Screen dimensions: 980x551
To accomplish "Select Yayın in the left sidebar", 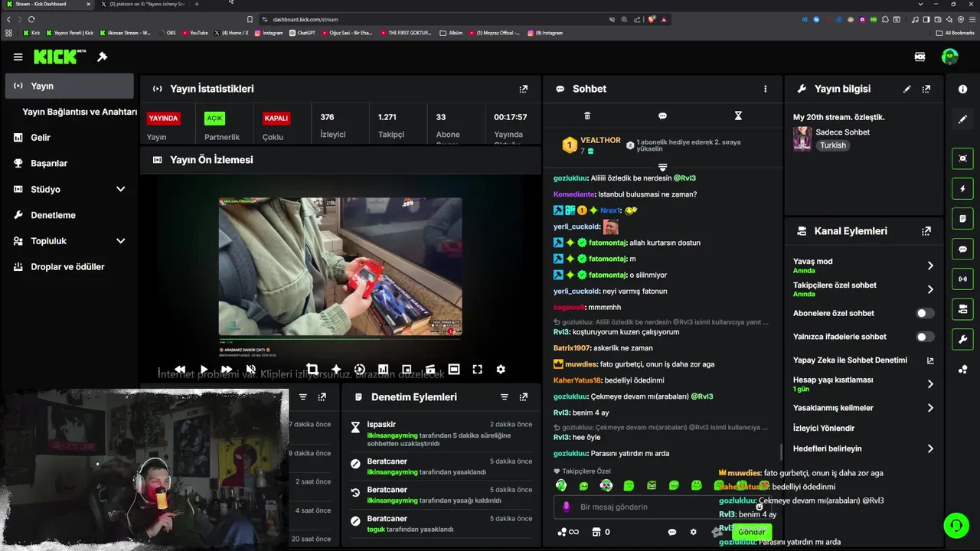I will tap(69, 86).
